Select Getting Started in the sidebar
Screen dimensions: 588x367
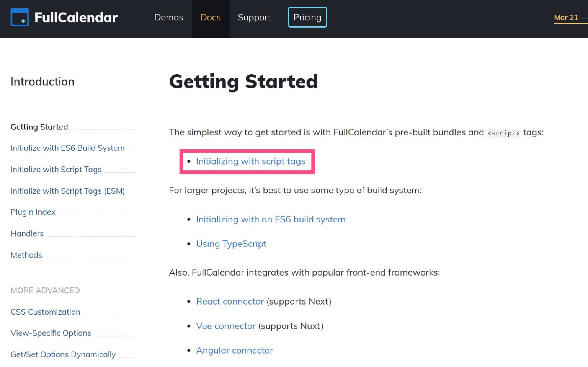[39, 127]
